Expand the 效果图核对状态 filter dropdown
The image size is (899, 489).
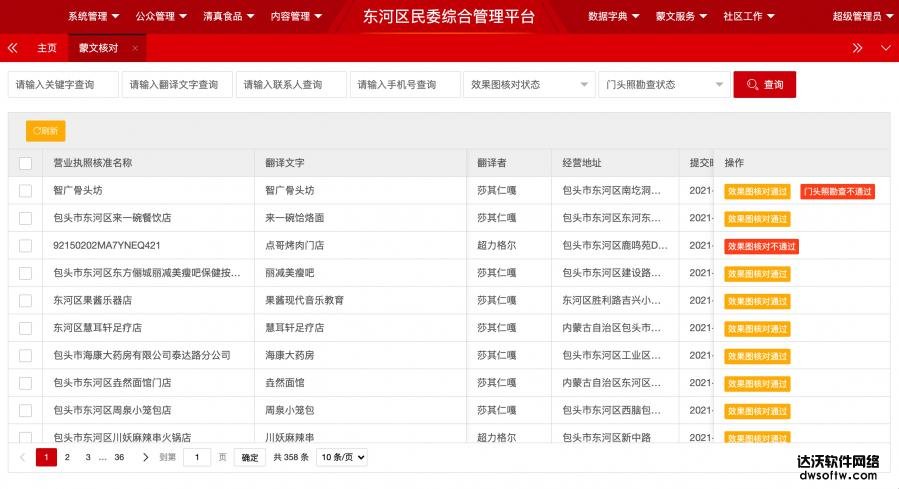[x=529, y=84]
